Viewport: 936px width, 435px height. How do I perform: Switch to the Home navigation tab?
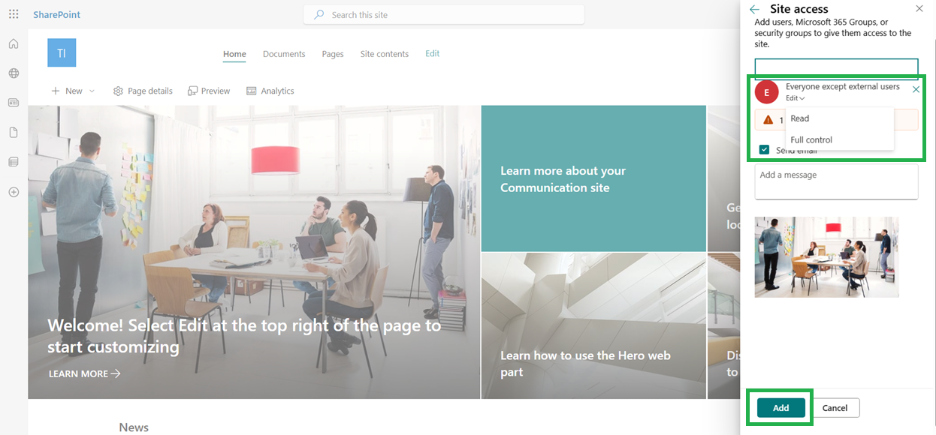[235, 54]
